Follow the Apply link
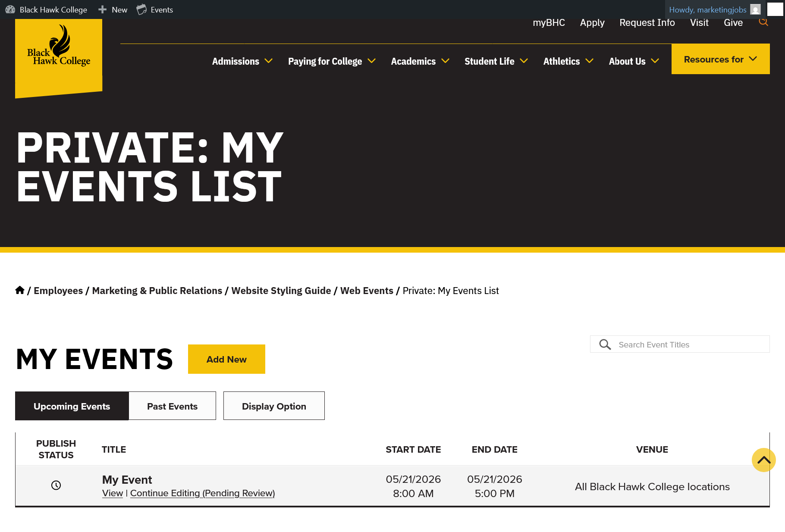The width and height of the screenshot is (785, 532). coord(592,23)
